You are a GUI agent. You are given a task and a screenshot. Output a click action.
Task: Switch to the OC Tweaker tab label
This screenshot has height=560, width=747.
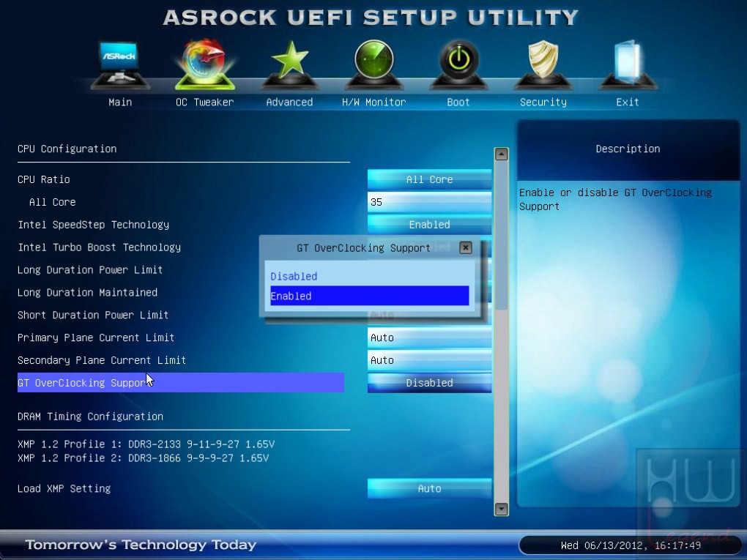point(205,102)
